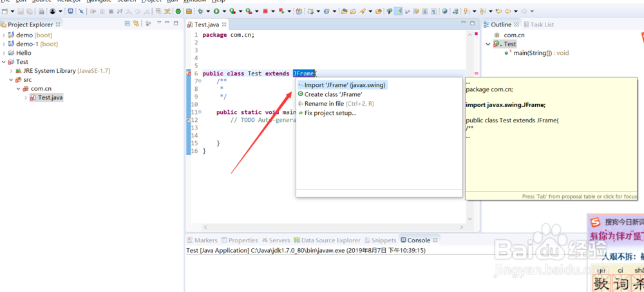Select Test.java in Project Explorer
The width and height of the screenshot is (644, 292).
tap(46, 97)
